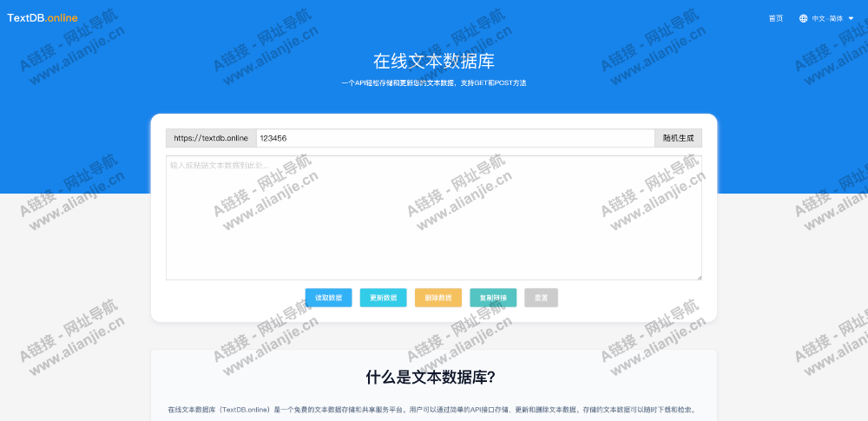868x421 pixels.
Task: Click the gray 重置 reset button
Action: pos(541,298)
